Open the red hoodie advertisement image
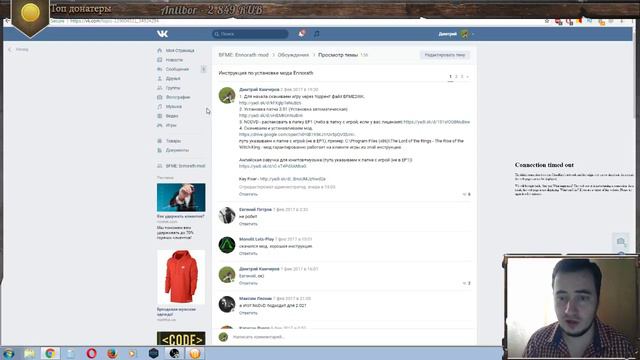The image size is (640, 360). 181,277
